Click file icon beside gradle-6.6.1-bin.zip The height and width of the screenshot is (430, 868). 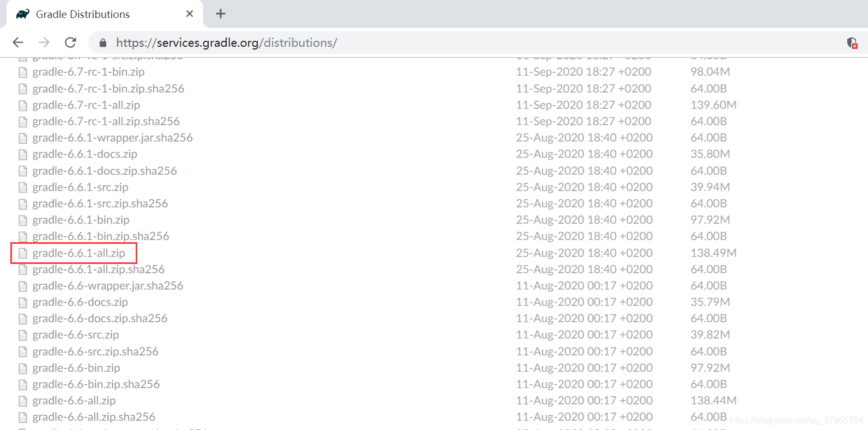pyautogui.click(x=23, y=220)
